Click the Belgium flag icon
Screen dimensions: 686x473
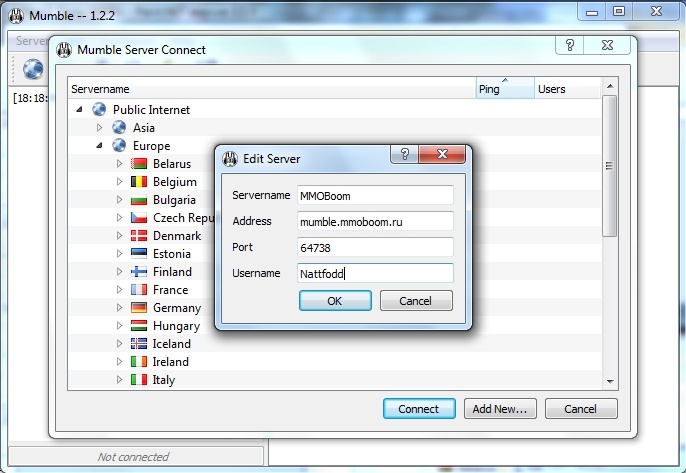tap(139, 182)
